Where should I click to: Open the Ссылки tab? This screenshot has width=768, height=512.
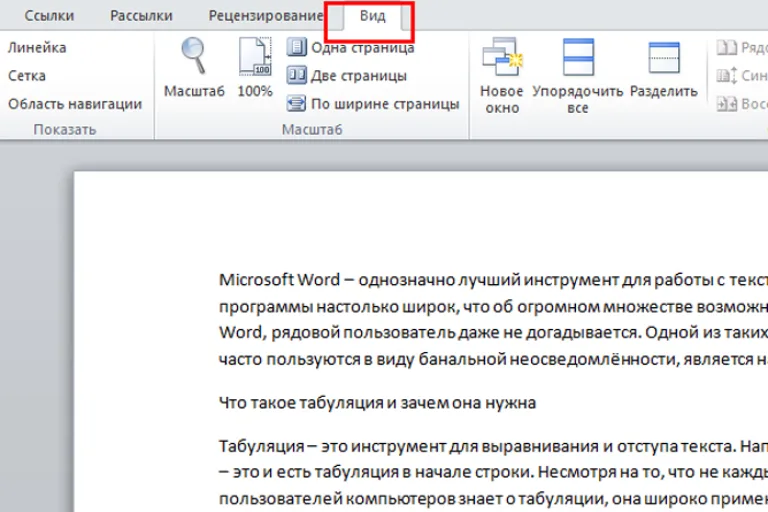pyautogui.click(x=49, y=16)
